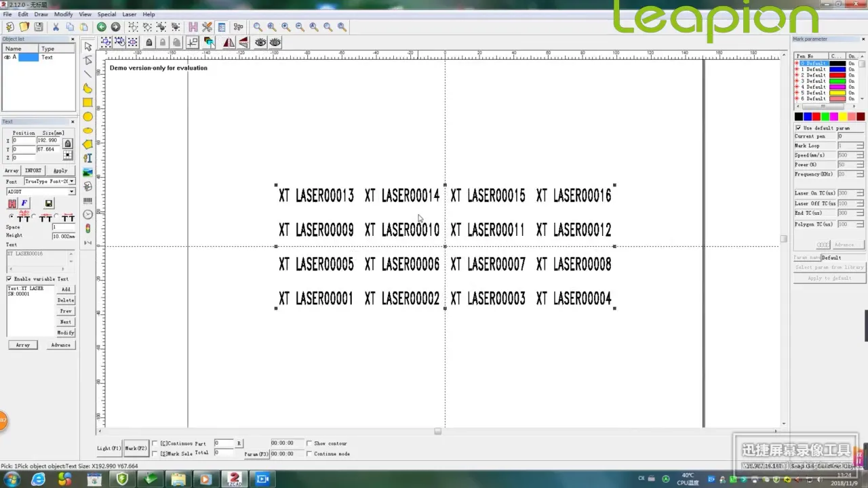Viewport: 868px width, 488px height.
Task: Check the Continue mode checkbox
Action: click(x=309, y=453)
